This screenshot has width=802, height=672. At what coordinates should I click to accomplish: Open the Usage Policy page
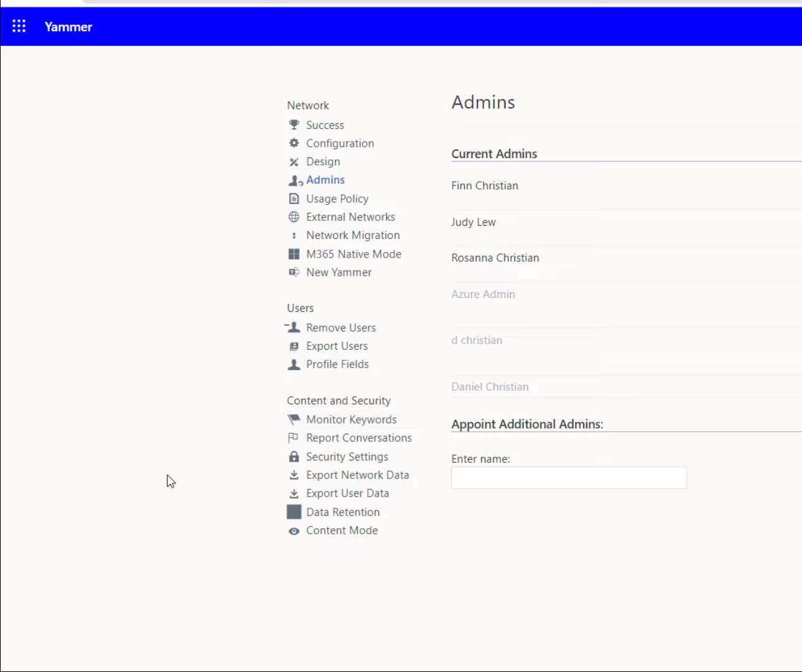[337, 198]
